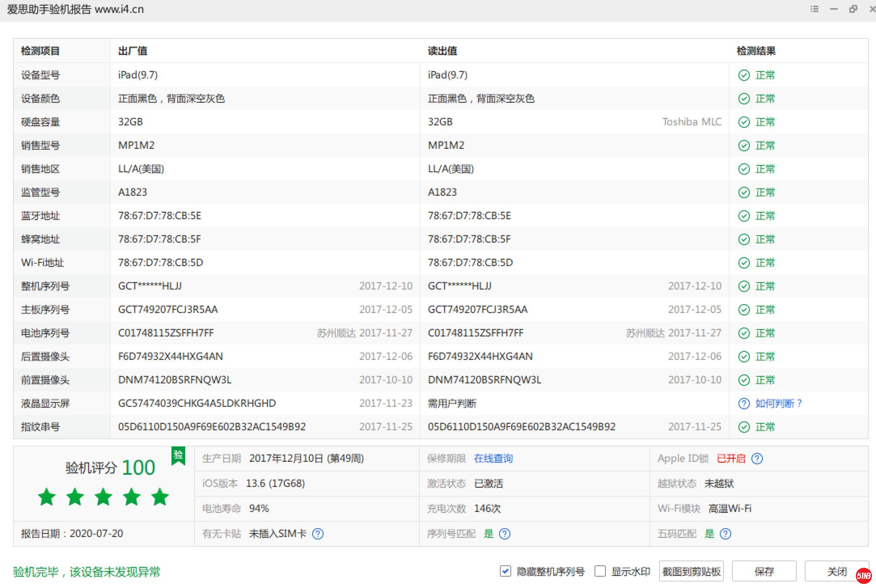The height and width of the screenshot is (588, 876).
Task: Restore the window size button
Action: pos(853,9)
